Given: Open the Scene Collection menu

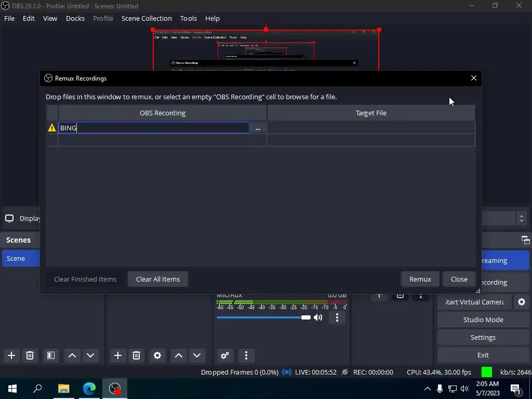Looking at the screenshot, I should click(x=147, y=18).
